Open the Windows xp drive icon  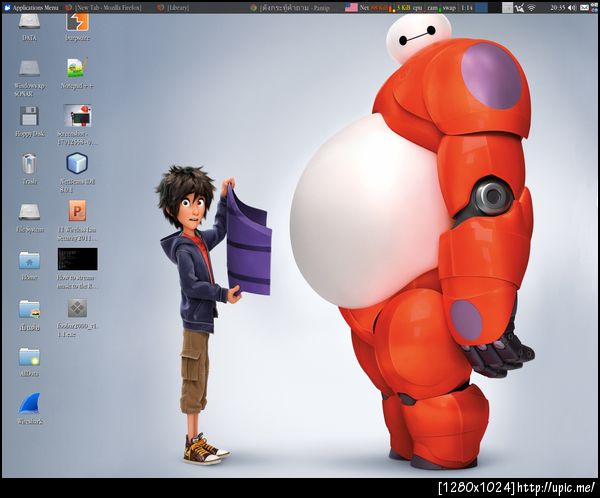click(29, 69)
